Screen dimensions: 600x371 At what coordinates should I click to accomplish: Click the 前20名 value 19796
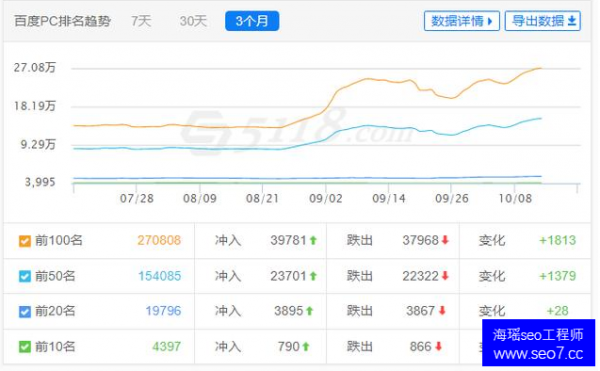(x=163, y=311)
